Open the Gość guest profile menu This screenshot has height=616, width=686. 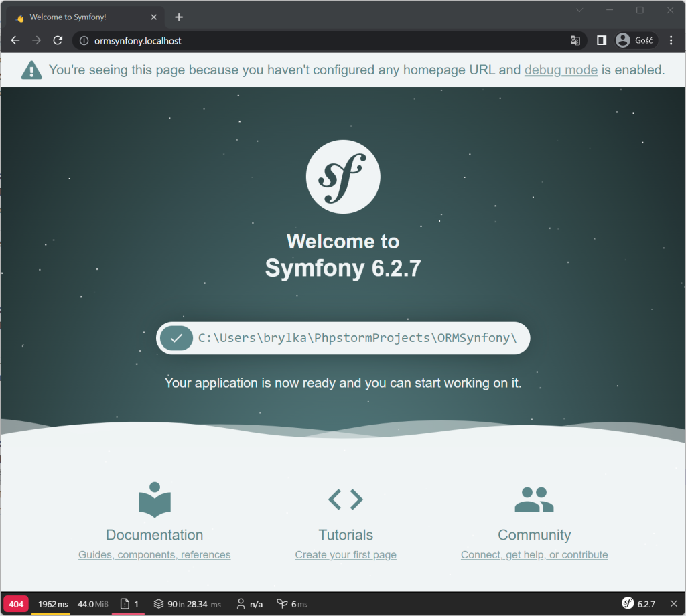pyautogui.click(x=636, y=40)
